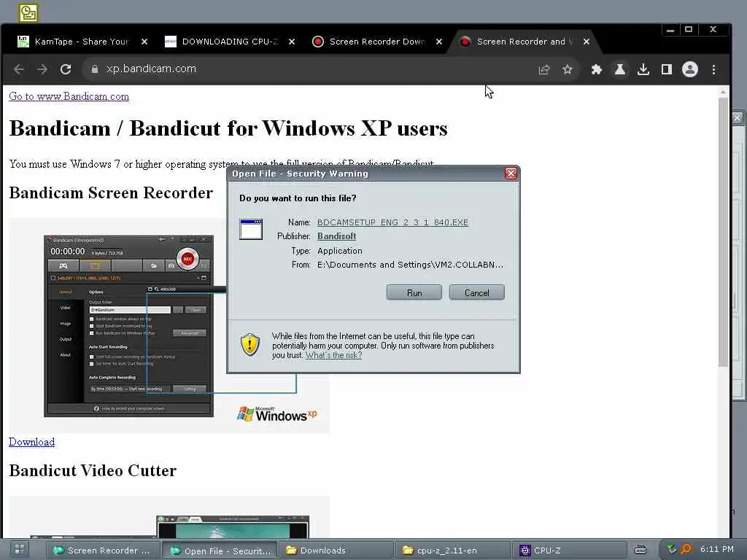
Task: Click the orange magnifier tray icon
Action: point(686,550)
